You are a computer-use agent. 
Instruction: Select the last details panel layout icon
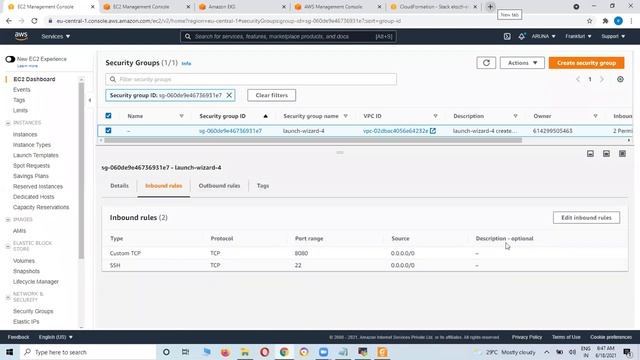coord(622,153)
